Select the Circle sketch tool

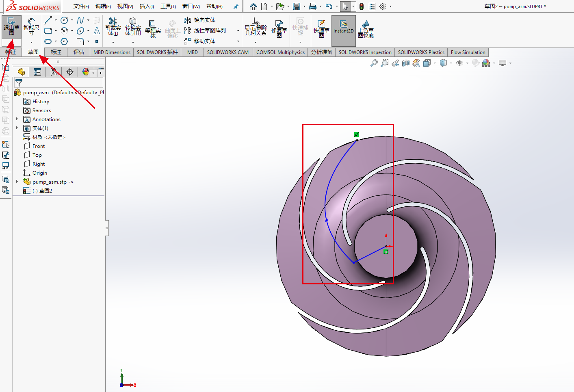64,19
